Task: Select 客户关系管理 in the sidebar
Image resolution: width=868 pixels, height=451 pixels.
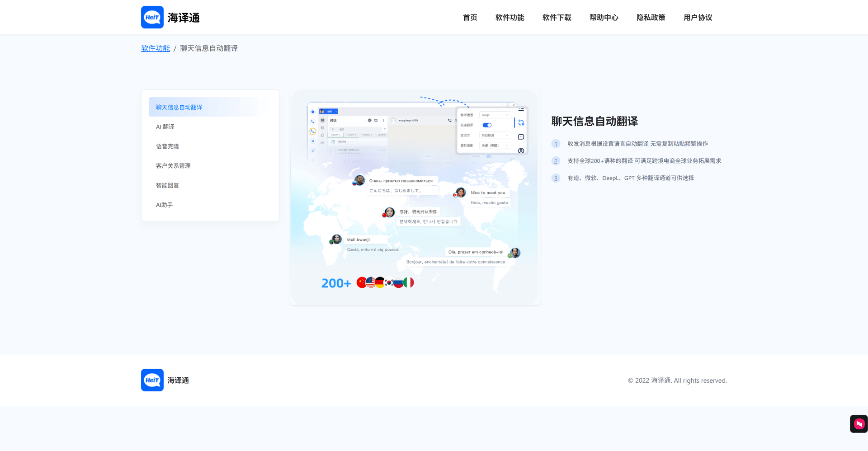Action: pyautogui.click(x=210, y=166)
